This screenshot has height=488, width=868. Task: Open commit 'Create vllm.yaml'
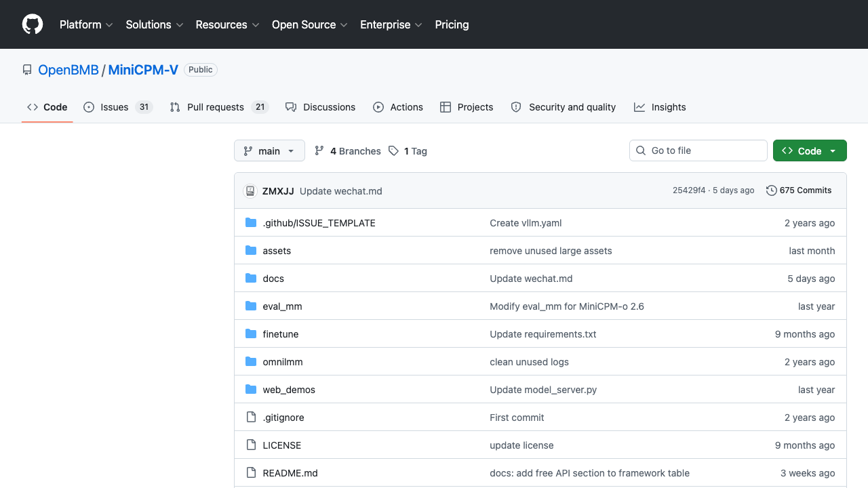click(x=526, y=223)
